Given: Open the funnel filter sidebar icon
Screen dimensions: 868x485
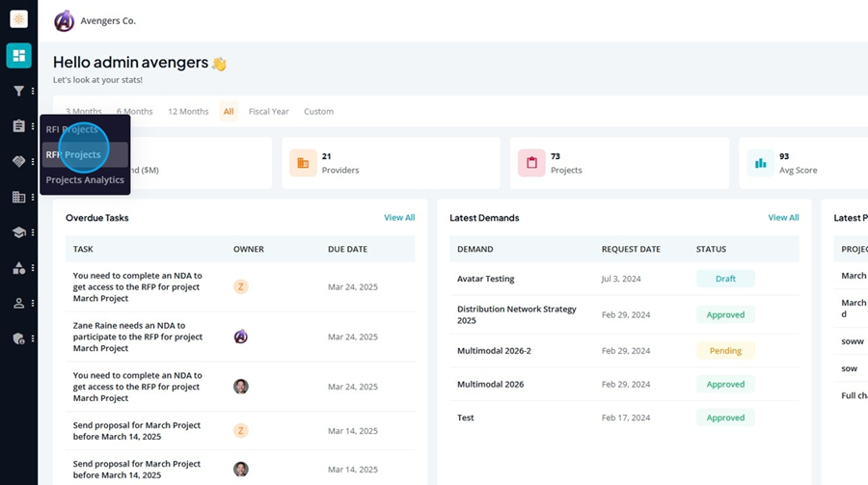Looking at the screenshot, I should tap(19, 91).
